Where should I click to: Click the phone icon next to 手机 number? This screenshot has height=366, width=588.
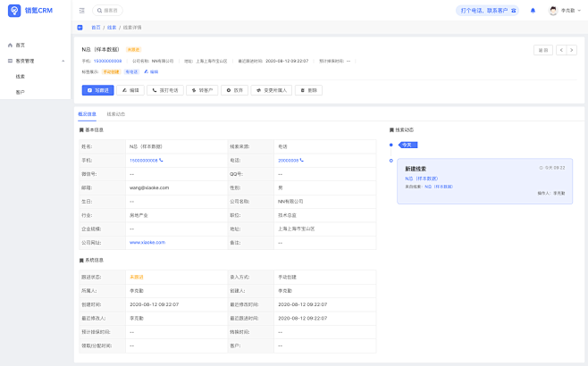pos(161,160)
